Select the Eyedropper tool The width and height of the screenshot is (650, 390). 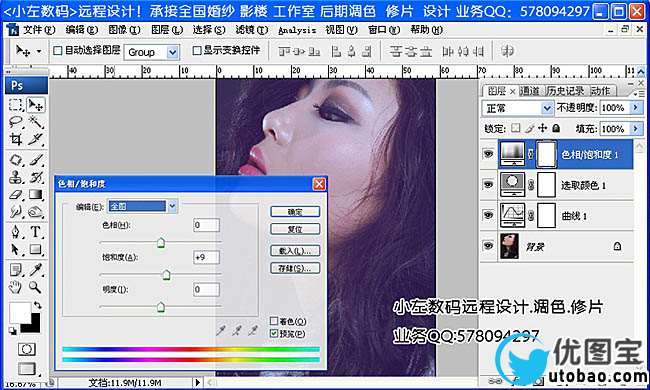point(36,269)
